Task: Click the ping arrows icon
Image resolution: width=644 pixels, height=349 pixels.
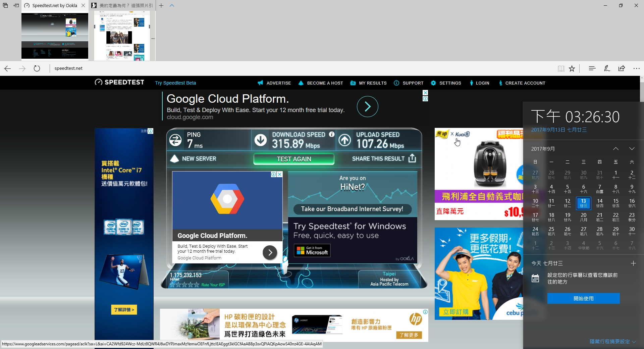Action: pyautogui.click(x=175, y=140)
